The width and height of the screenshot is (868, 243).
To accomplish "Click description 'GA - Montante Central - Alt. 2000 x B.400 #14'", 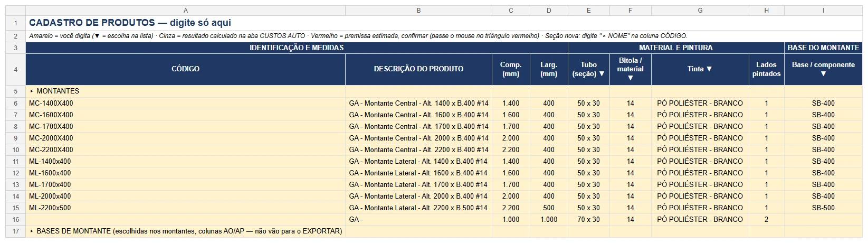I will (x=418, y=138).
